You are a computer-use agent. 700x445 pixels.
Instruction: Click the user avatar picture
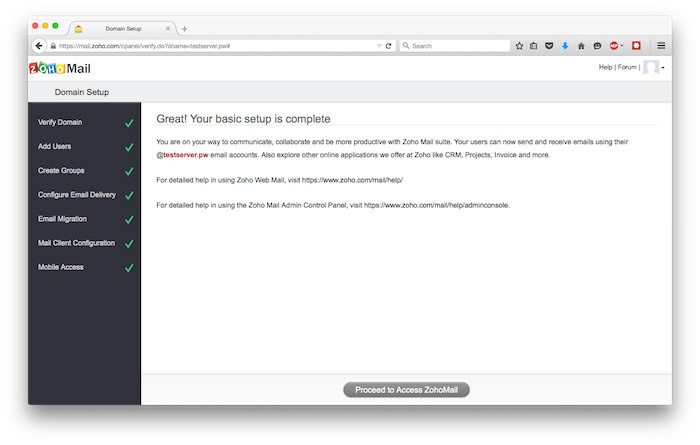(x=651, y=67)
